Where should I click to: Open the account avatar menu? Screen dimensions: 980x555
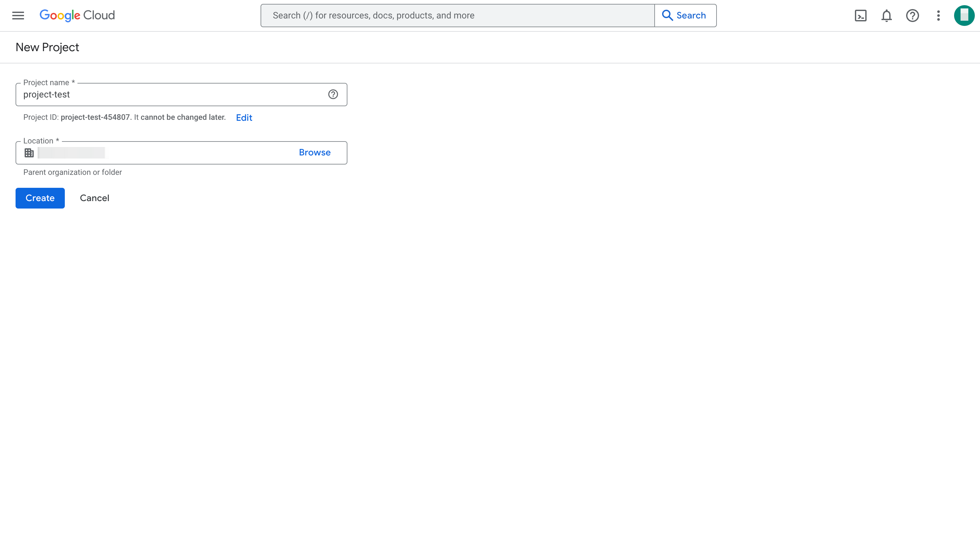(964, 16)
